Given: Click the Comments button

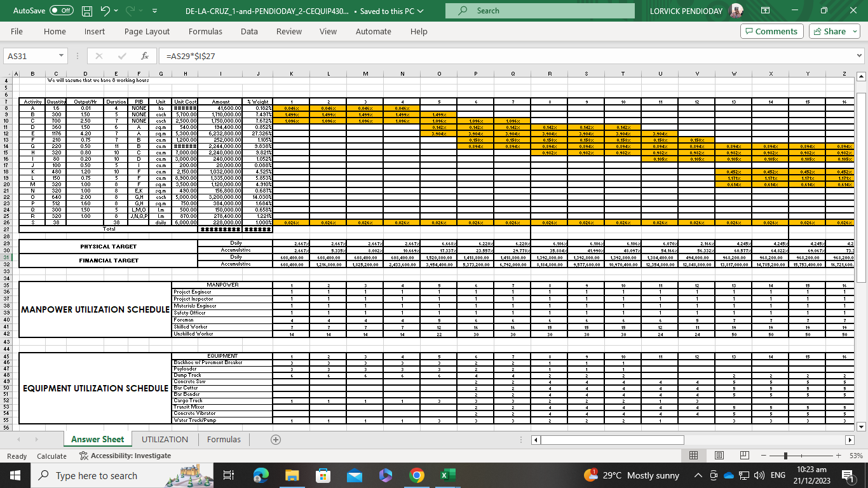Looking at the screenshot, I should coord(772,31).
